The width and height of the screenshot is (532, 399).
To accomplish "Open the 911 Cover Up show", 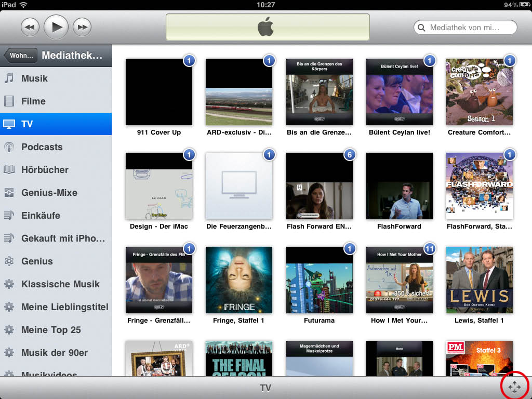I will [159, 92].
